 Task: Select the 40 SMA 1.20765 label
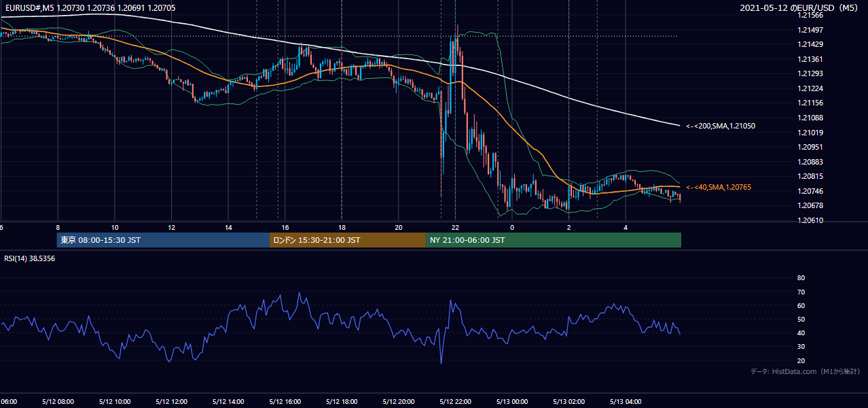[719, 187]
